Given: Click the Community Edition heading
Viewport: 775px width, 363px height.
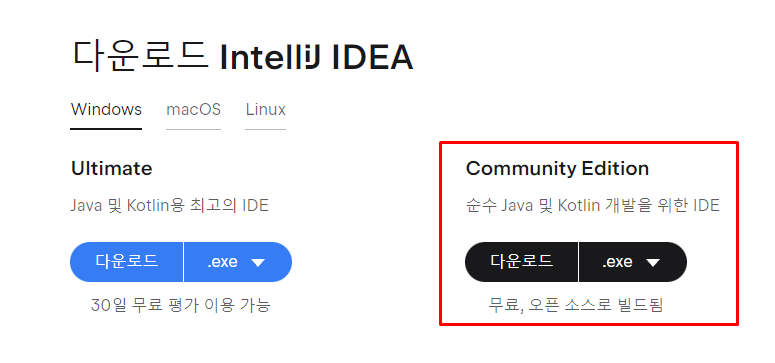Looking at the screenshot, I should pyautogui.click(x=557, y=169).
